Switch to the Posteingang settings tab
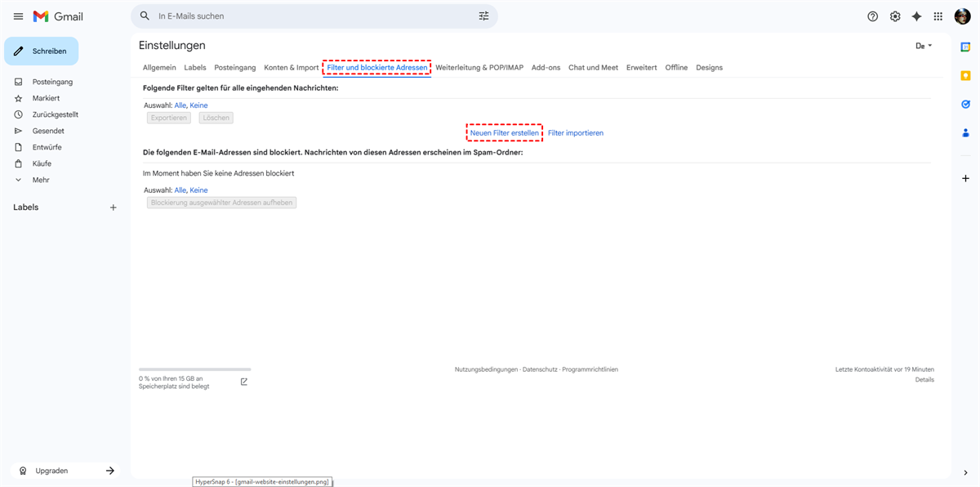 point(235,68)
